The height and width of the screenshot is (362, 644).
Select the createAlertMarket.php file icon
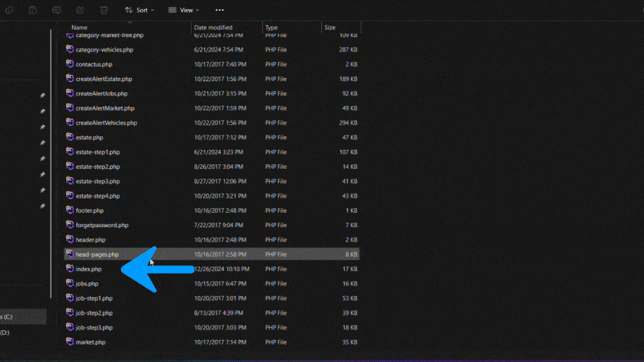click(70, 108)
